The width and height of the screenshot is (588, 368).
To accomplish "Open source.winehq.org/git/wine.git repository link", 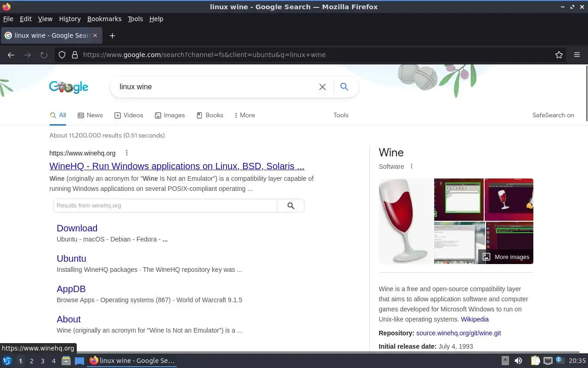I will (458, 333).
